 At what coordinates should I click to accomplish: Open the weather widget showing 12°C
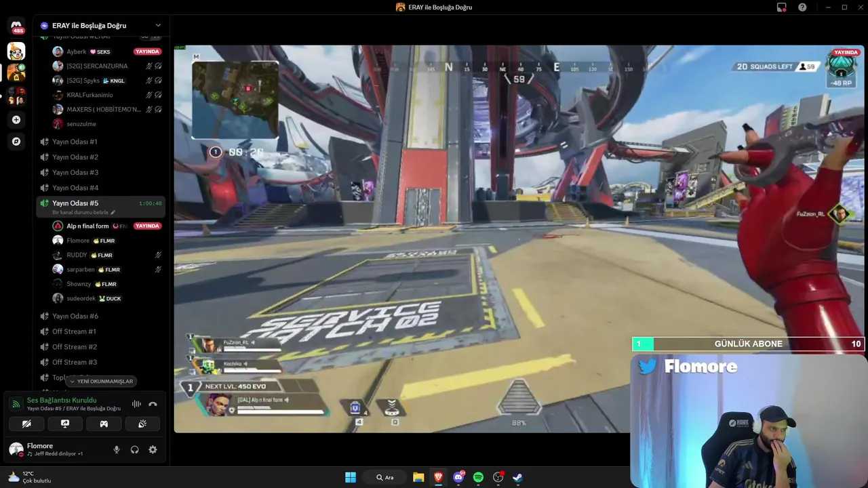pos(30,477)
